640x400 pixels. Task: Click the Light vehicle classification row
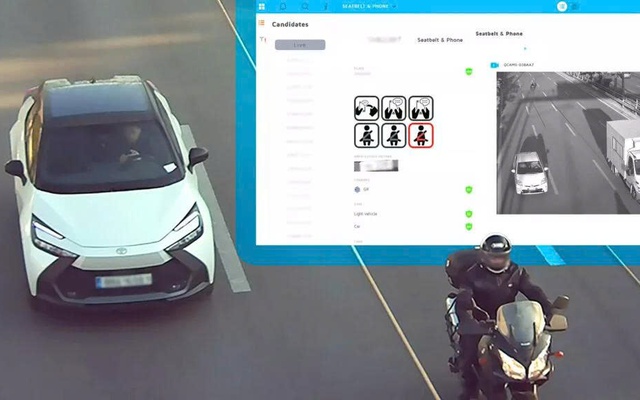pyautogui.click(x=366, y=213)
